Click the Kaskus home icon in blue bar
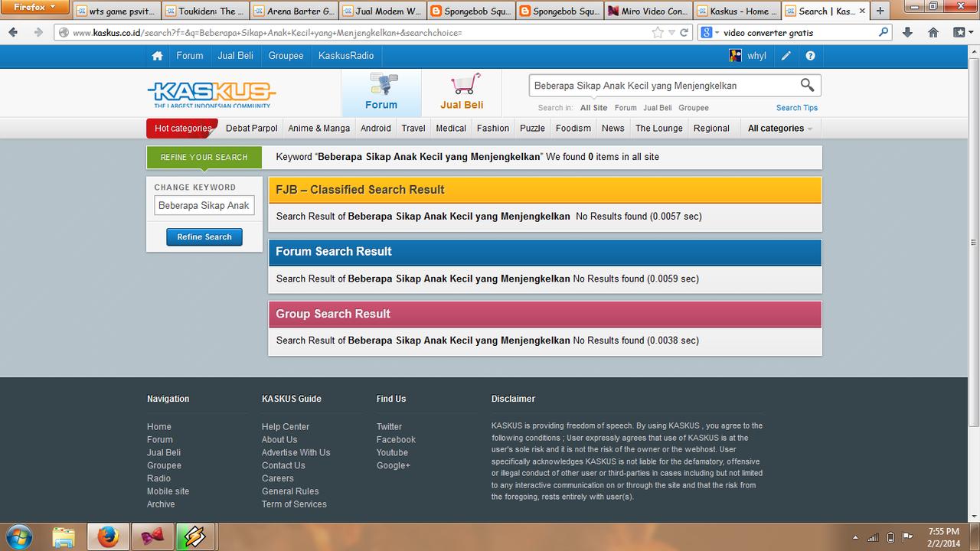Viewport: 980px width, 551px height. coord(157,56)
